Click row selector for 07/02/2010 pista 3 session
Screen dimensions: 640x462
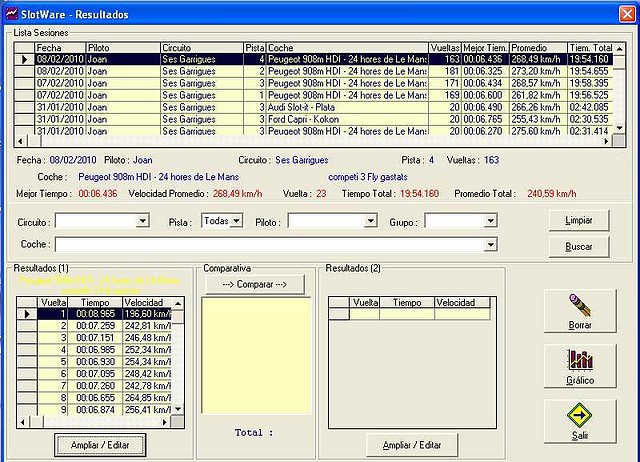pos(24,83)
